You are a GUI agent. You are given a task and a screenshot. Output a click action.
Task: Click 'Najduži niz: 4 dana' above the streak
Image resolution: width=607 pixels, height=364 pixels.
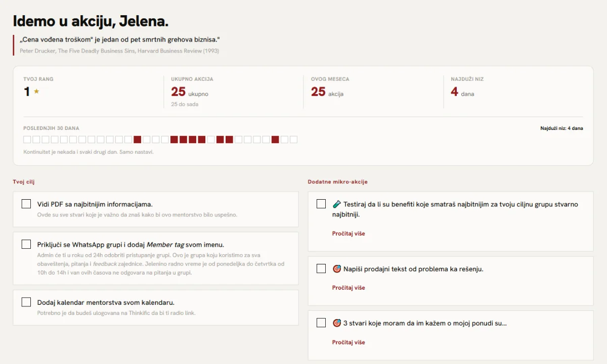[x=561, y=128]
